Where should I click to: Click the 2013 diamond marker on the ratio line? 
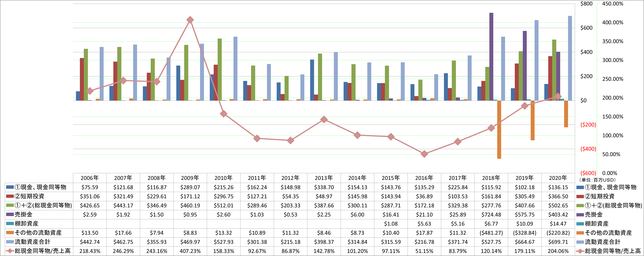(x=324, y=119)
